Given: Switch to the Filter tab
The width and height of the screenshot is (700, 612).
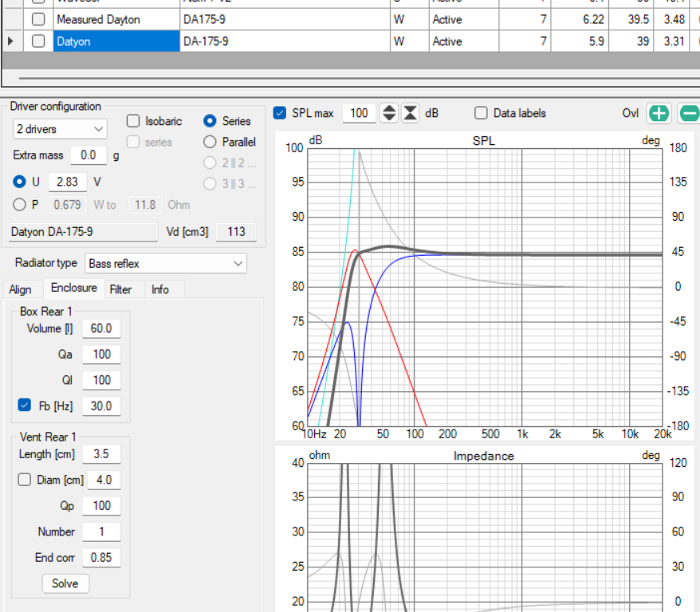Looking at the screenshot, I should pyautogui.click(x=120, y=289).
